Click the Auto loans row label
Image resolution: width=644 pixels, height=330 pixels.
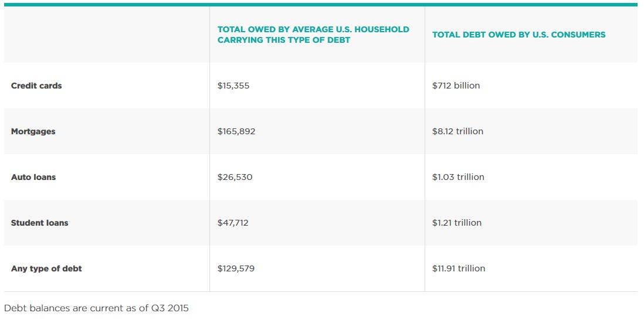(33, 177)
